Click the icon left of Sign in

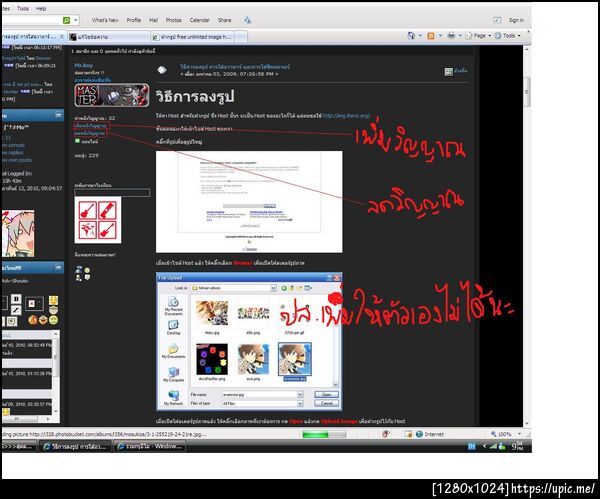coord(497,20)
